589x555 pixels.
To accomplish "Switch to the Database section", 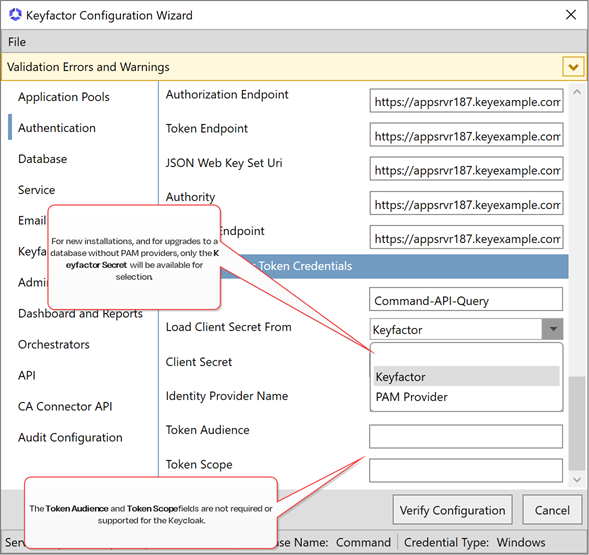I will [x=42, y=159].
